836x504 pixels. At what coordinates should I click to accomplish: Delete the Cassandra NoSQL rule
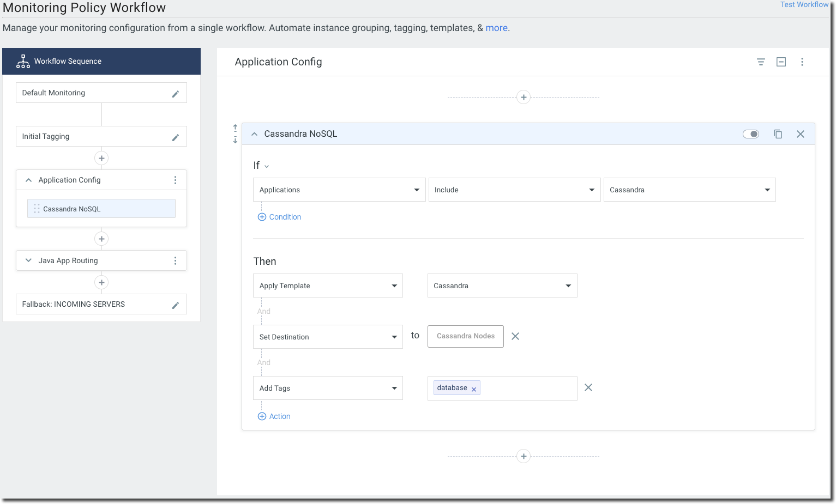[800, 134]
